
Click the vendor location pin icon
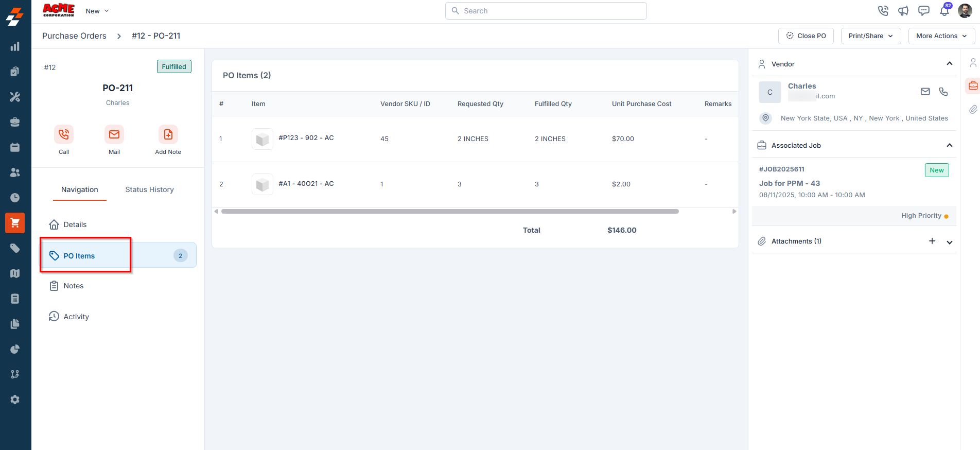[x=766, y=118]
